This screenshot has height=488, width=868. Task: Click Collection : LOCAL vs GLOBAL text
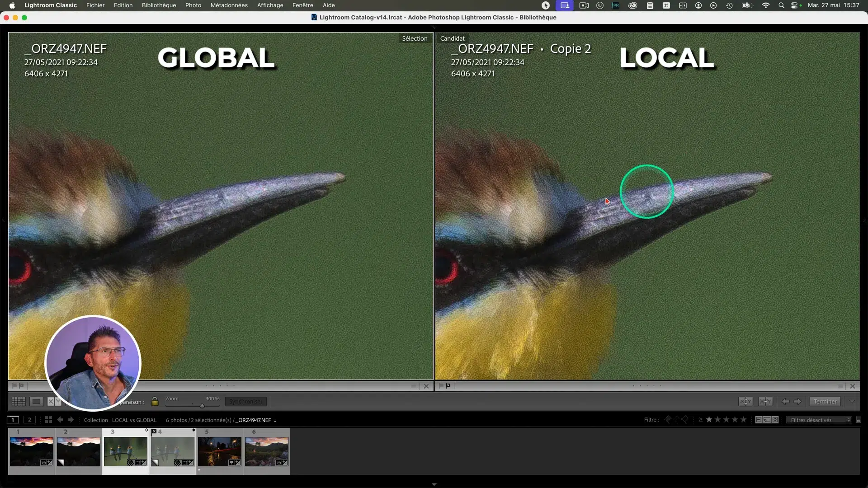[x=120, y=420]
